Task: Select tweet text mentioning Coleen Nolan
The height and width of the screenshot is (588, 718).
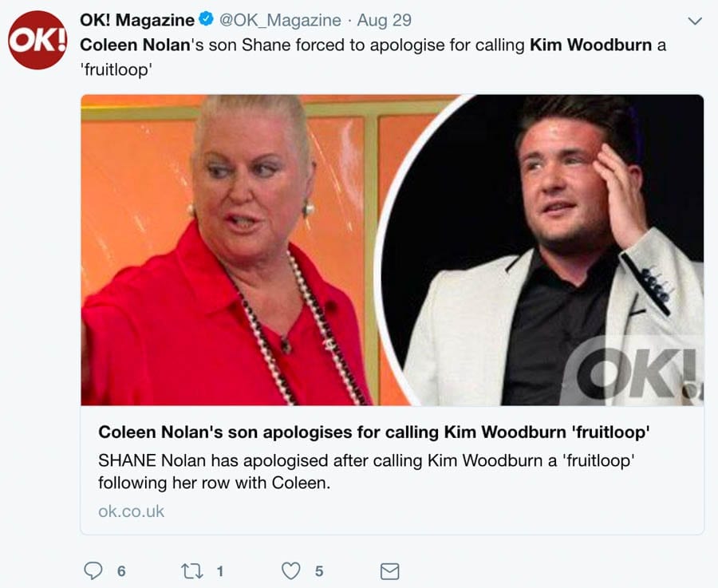Action: click(x=373, y=57)
